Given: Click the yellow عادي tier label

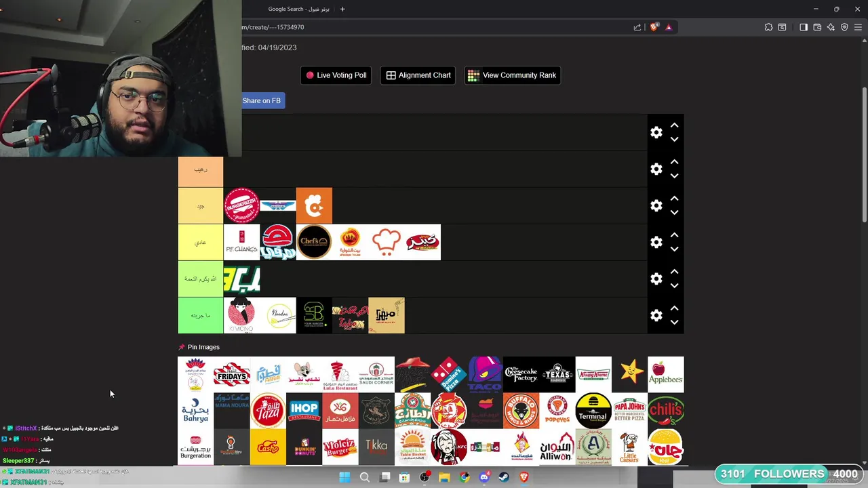Looking at the screenshot, I should 201,242.
